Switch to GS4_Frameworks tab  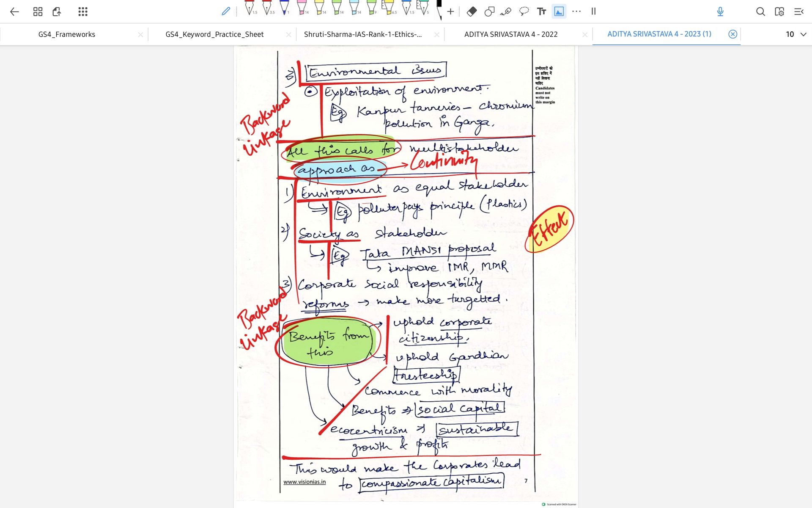(67, 34)
